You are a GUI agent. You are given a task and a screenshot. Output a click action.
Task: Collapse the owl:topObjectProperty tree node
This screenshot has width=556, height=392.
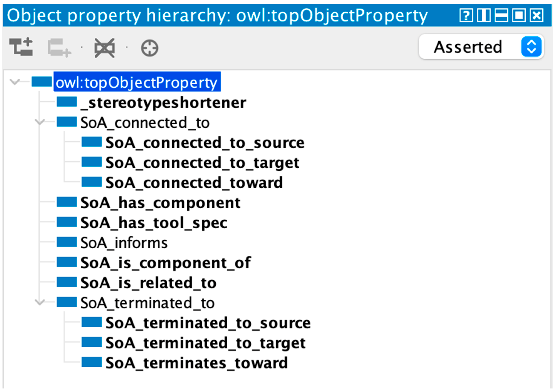(15, 82)
